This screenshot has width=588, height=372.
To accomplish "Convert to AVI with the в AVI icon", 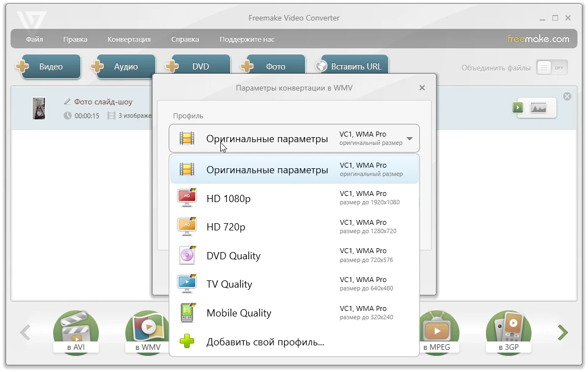I will [x=76, y=332].
